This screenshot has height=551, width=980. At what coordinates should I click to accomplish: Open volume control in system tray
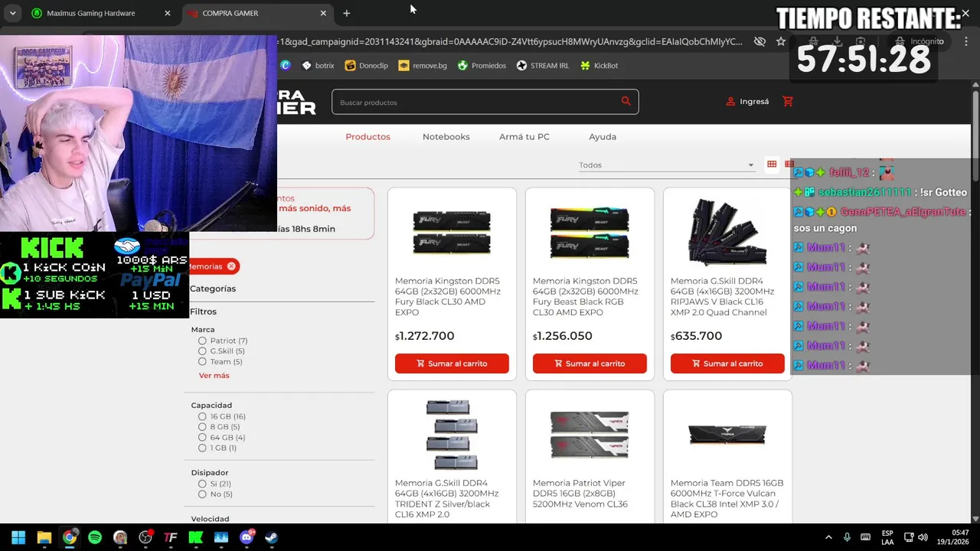(x=923, y=537)
